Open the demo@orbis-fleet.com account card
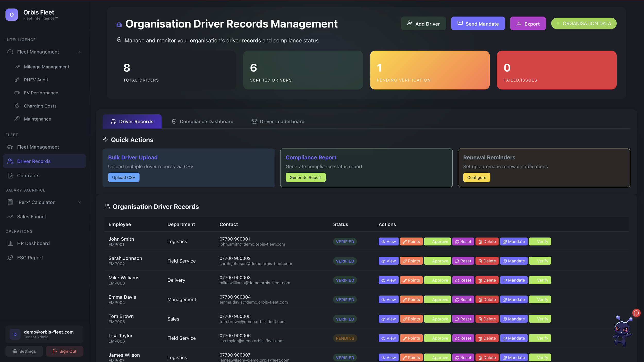Screen dimensions: 644x362 (x=44, y=334)
